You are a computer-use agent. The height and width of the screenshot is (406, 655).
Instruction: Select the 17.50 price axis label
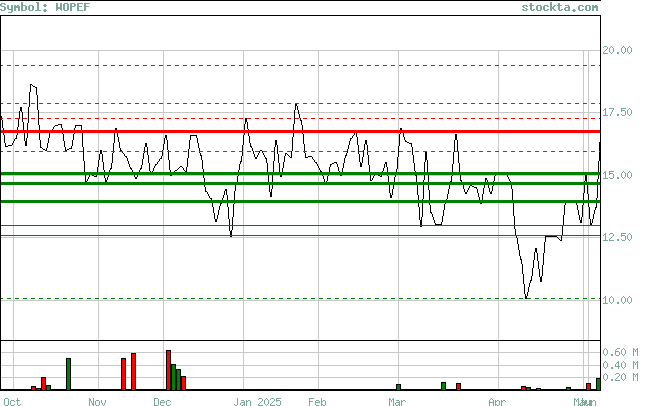coord(617,112)
